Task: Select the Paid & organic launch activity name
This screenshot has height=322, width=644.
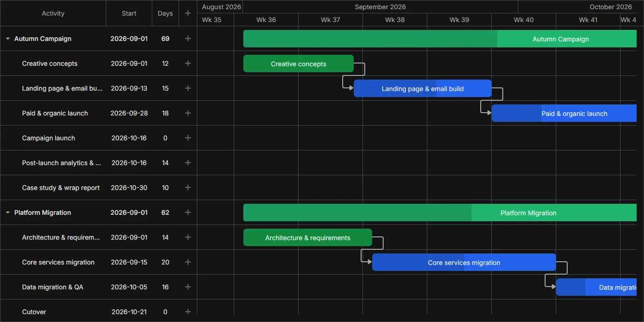Action: (55, 113)
